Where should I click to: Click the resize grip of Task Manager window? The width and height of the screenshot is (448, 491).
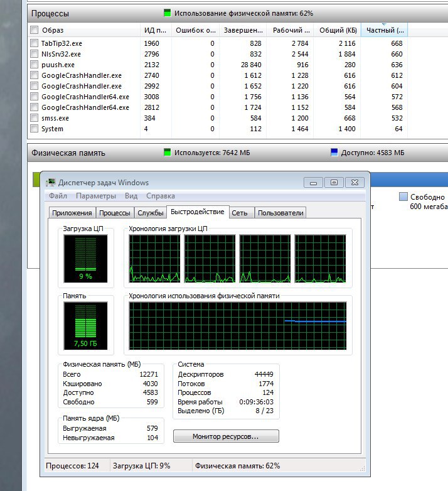point(362,468)
